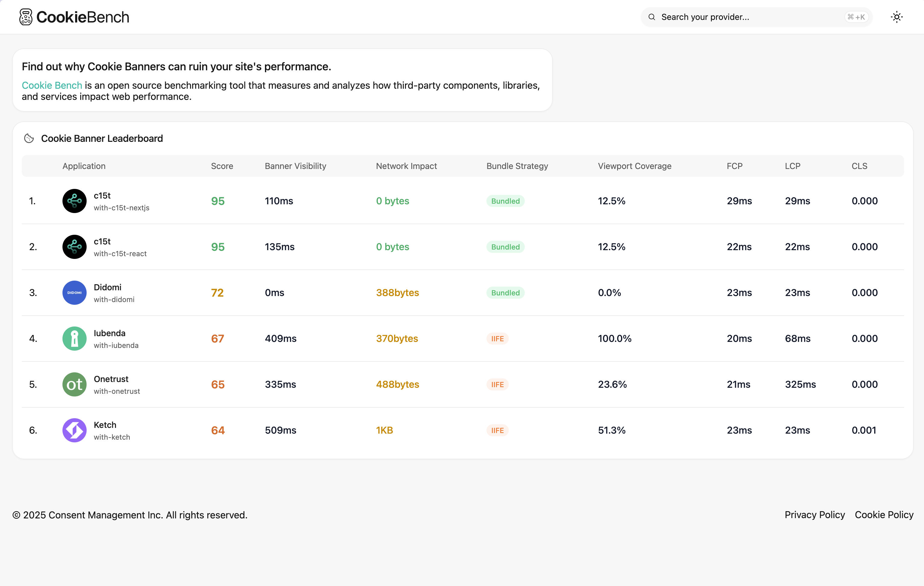The height and width of the screenshot is (586, 924).
Task: Click the Bundled badge in Didomi row
Action: coord(505,292)
